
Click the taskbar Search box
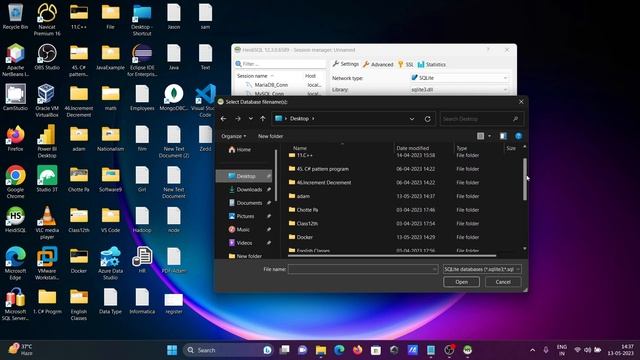(229, 350)
